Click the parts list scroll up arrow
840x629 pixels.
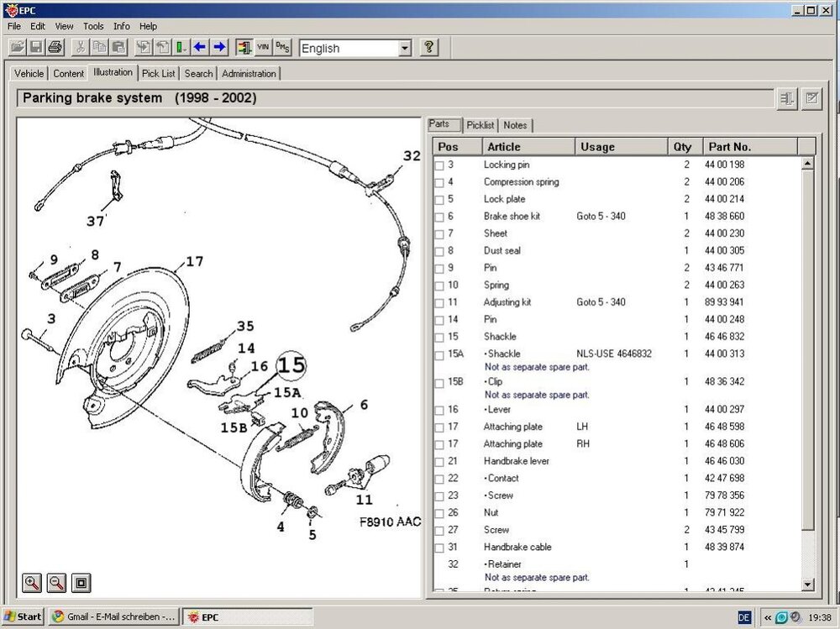(808, 164)
